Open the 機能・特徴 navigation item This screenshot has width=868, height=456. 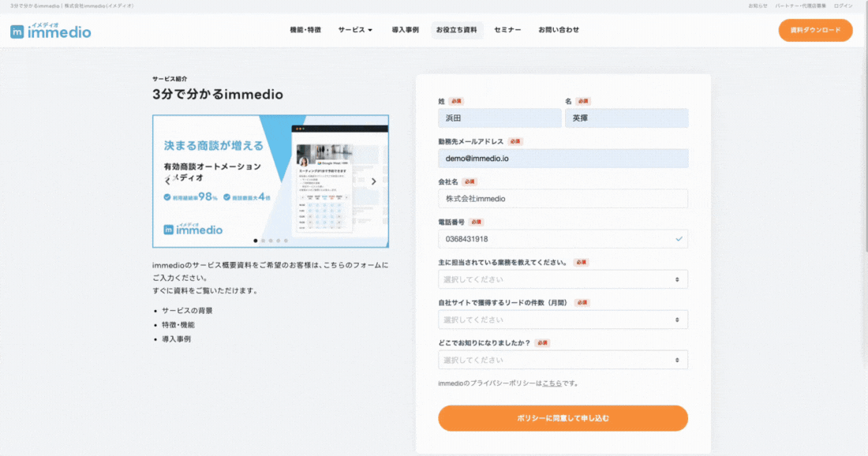(x=305, y=30)
